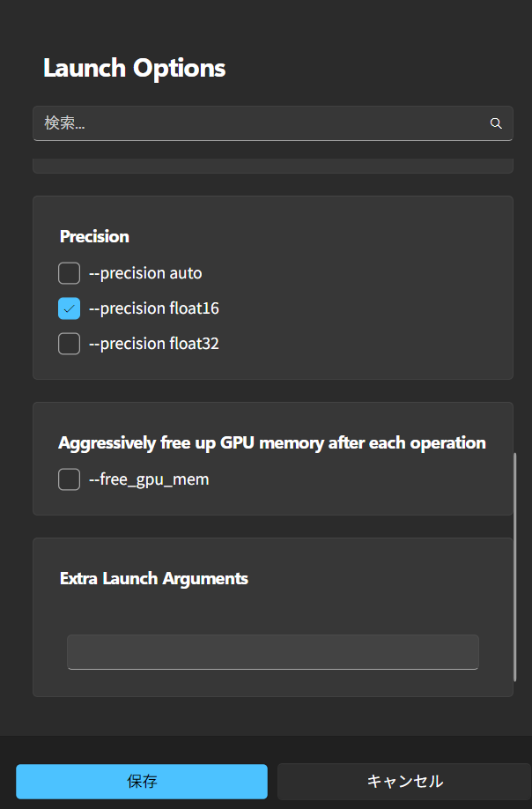Select the Precision section title
The image size is (532, 809).
[94, 236]
